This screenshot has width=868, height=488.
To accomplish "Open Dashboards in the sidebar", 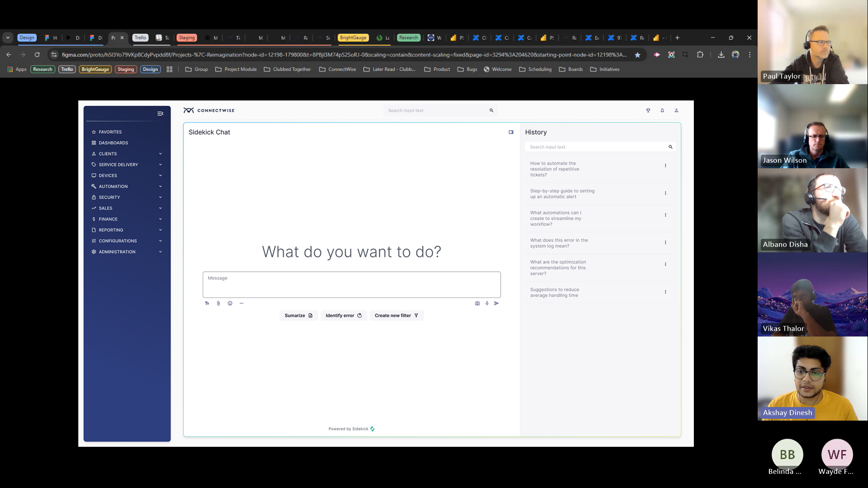I will (x=113, y=143).
